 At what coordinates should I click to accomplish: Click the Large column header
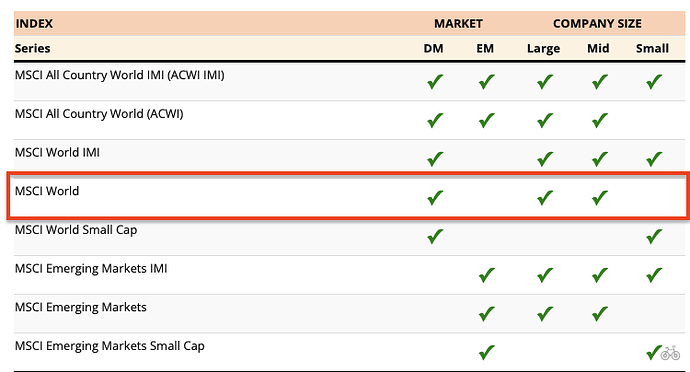(543, 49)
